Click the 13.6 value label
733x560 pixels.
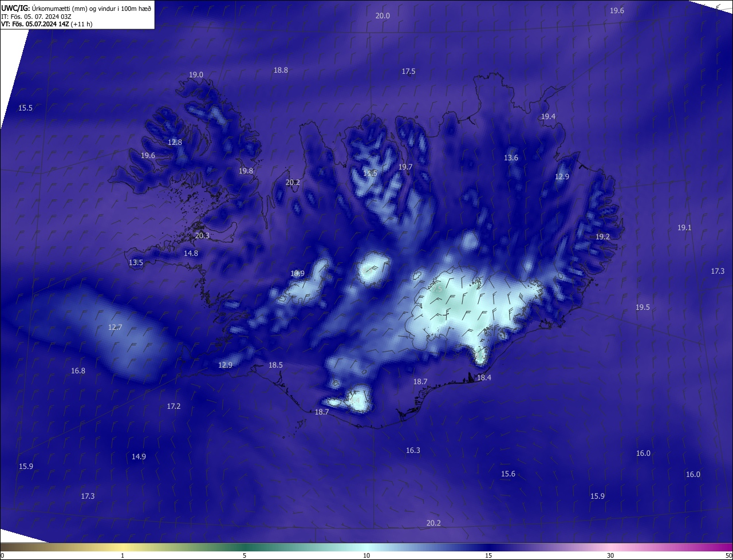pos(511,158)
